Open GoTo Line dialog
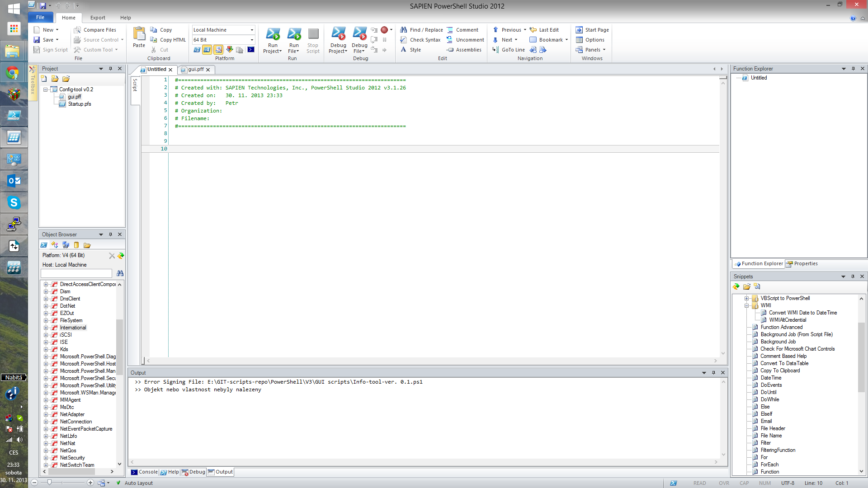 pos(509,50)
